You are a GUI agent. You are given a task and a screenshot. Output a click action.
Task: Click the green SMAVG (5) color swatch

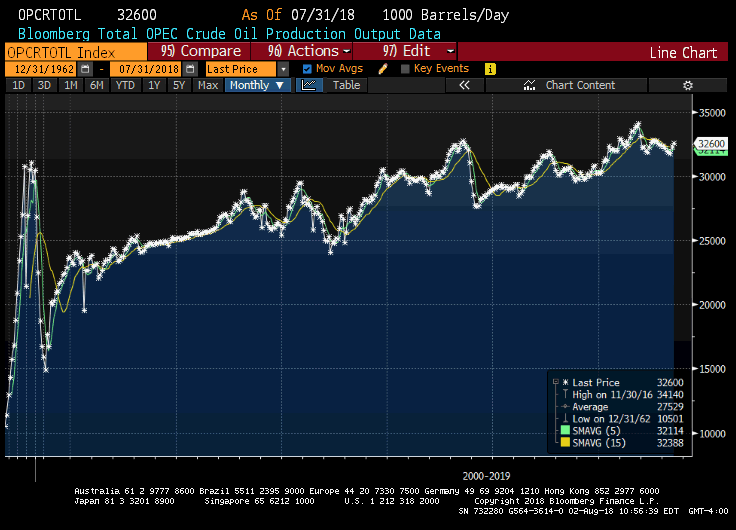click(x=565, y=430)
